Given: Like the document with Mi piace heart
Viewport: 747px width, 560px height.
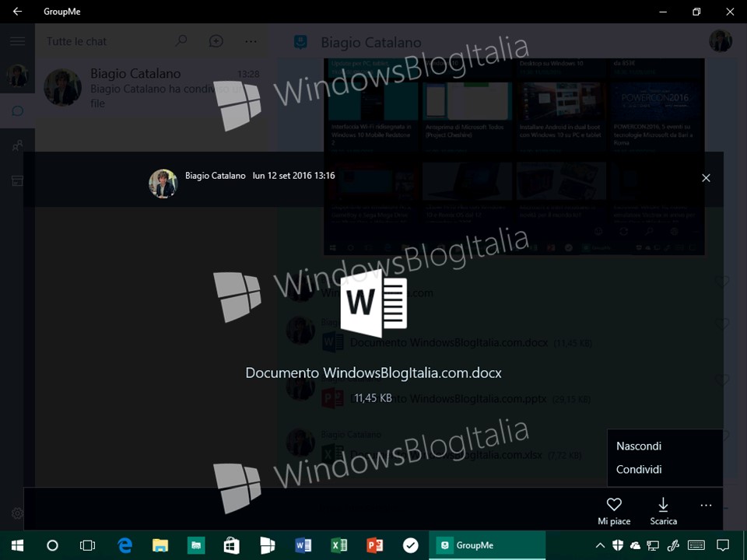Looking at the screenshot, I should (x=614, y=512).
